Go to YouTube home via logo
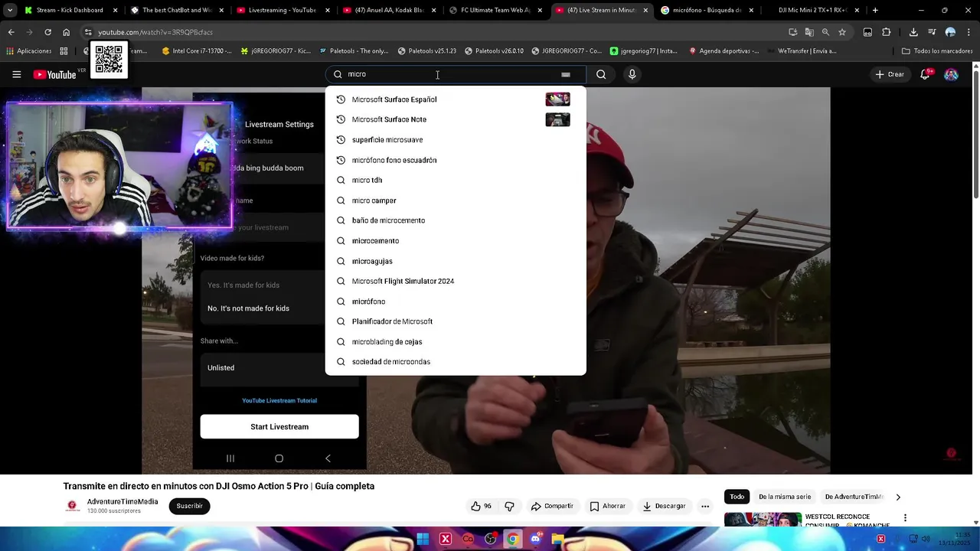Image resolution: width=980 pixels, height=551 pixels. pos(54,74)
